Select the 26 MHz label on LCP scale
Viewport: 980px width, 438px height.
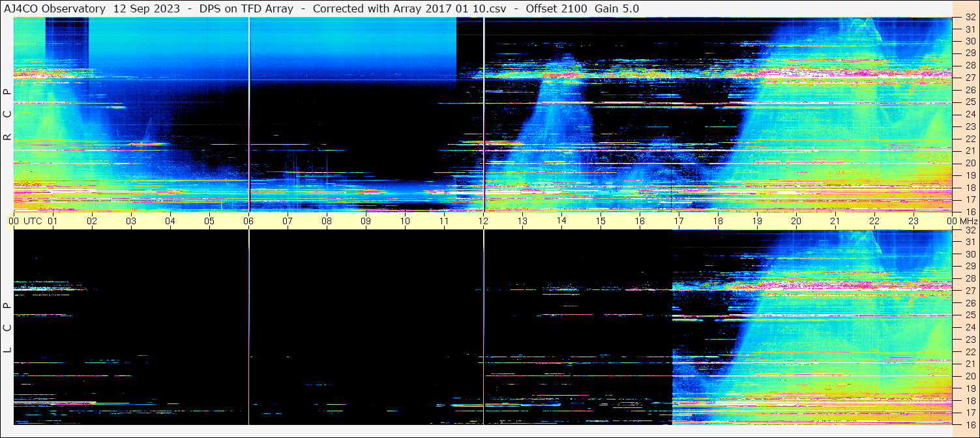tap(970, 303)
